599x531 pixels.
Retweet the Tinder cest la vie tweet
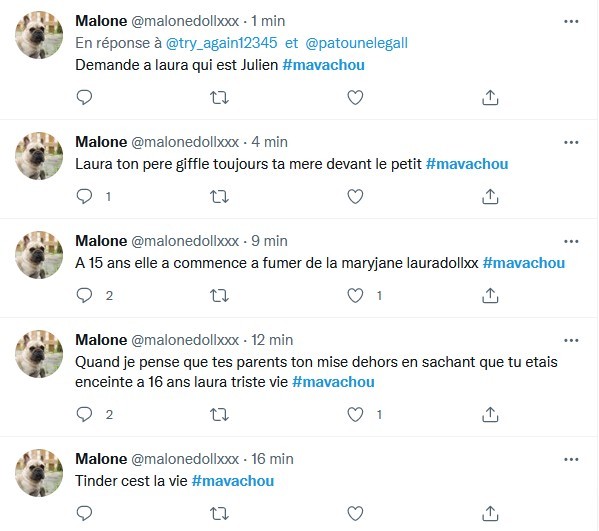click(219, 513)
